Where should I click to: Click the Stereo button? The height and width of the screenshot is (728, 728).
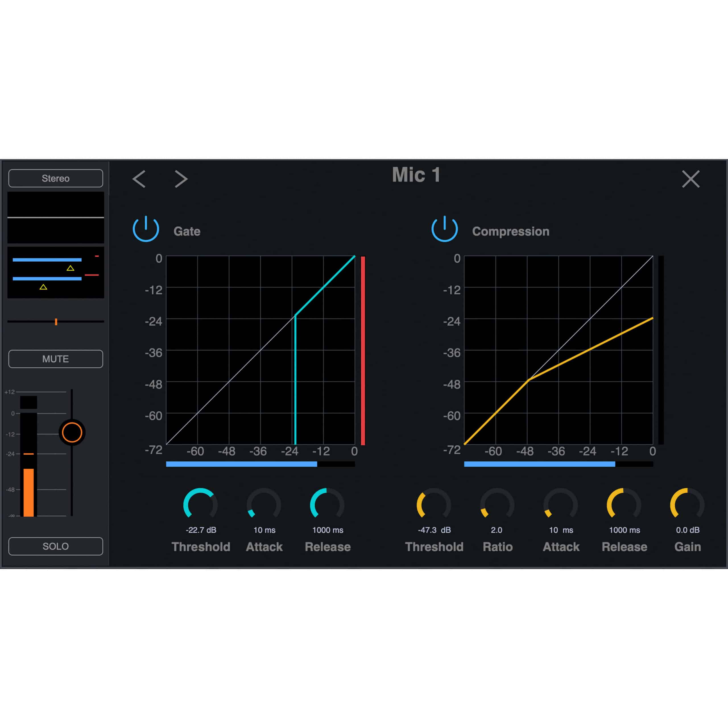(x=55, y=178)
